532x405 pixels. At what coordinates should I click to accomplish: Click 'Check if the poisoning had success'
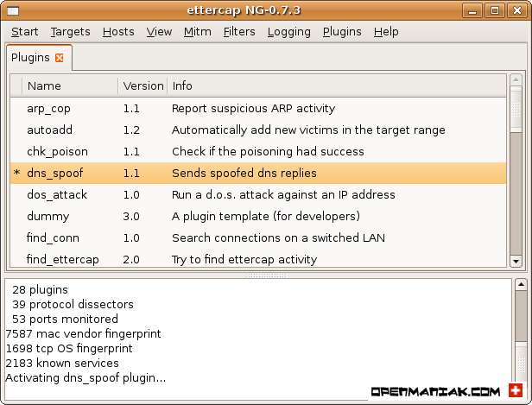point(268,152)
